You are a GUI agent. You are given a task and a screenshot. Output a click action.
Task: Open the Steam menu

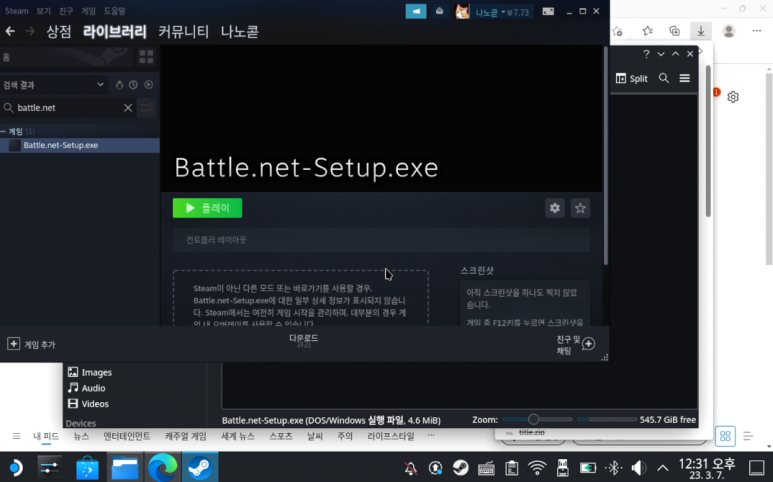(x=16, y=11)
